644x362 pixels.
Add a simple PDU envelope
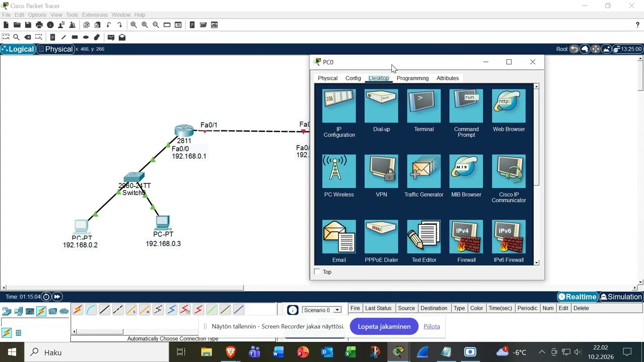pos(111,37)
